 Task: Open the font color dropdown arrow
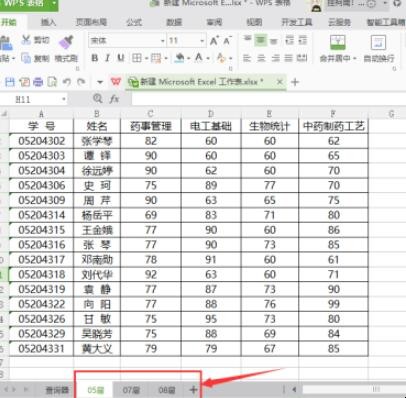(208, 58)
